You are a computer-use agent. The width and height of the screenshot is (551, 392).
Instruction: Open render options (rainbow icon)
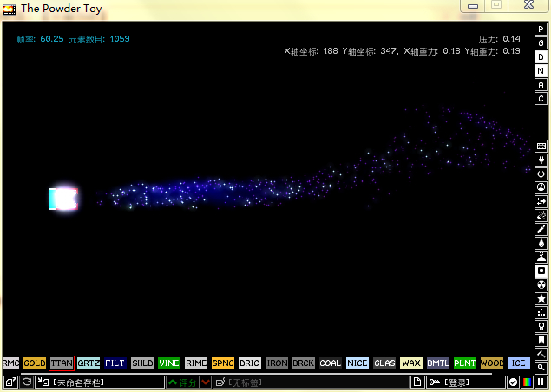coord(527,382)
